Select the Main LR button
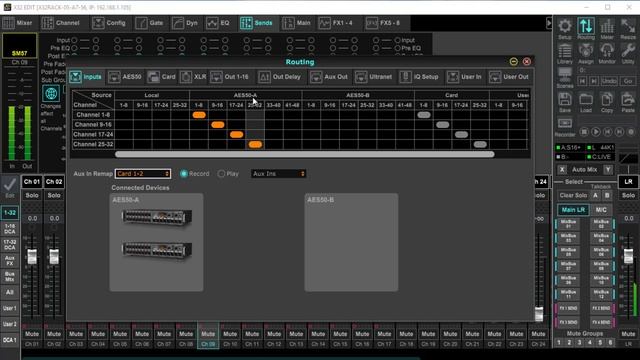 click(x=573, y=210)
